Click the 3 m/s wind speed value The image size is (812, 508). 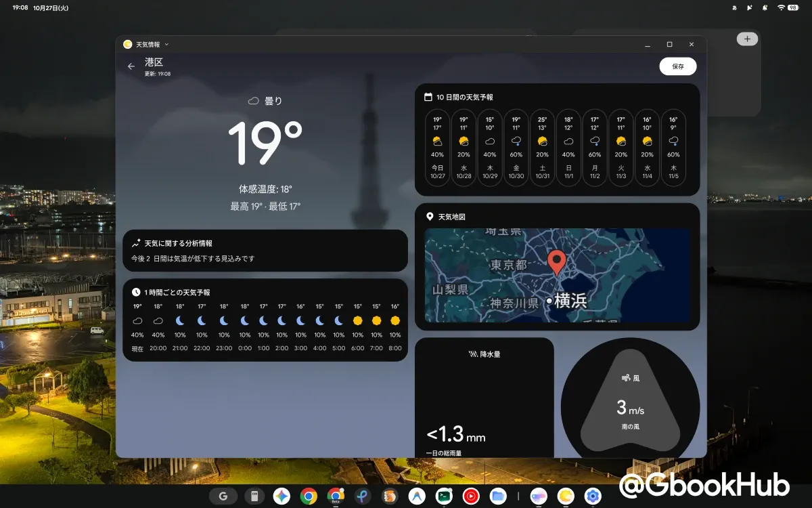pyautogui.click(x=630, y=408)
